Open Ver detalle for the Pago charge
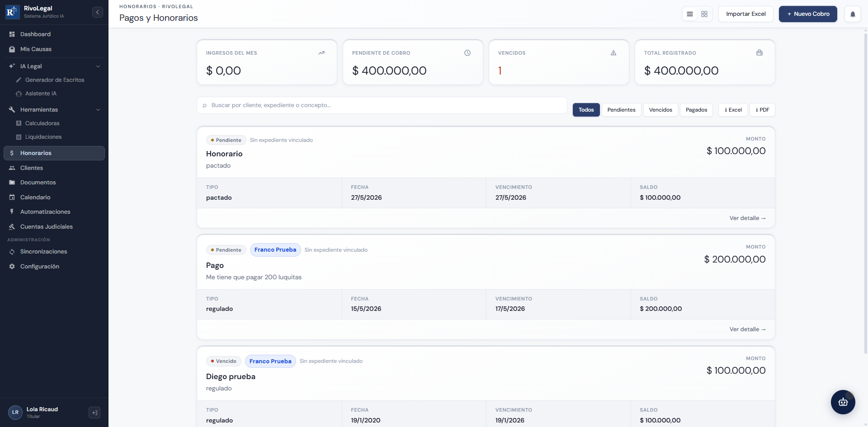This screenshot has height=427, width=868. click(x=747, y=329)
